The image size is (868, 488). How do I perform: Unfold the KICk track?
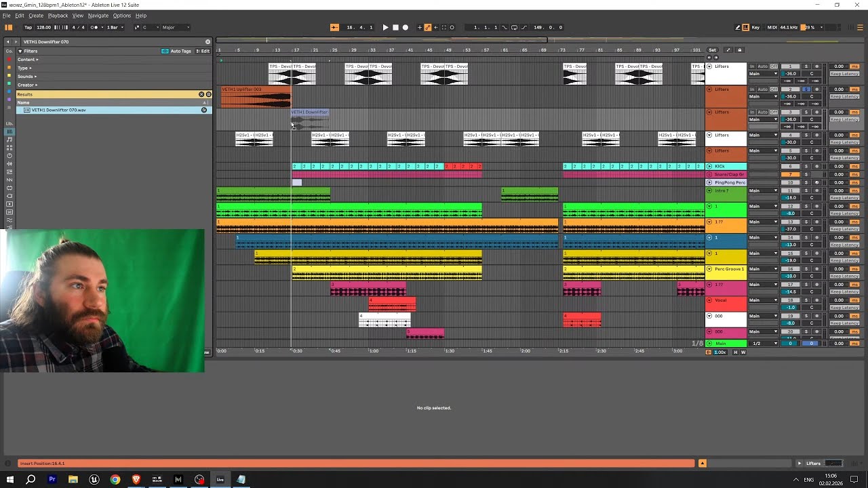click(x=709, y=166)
